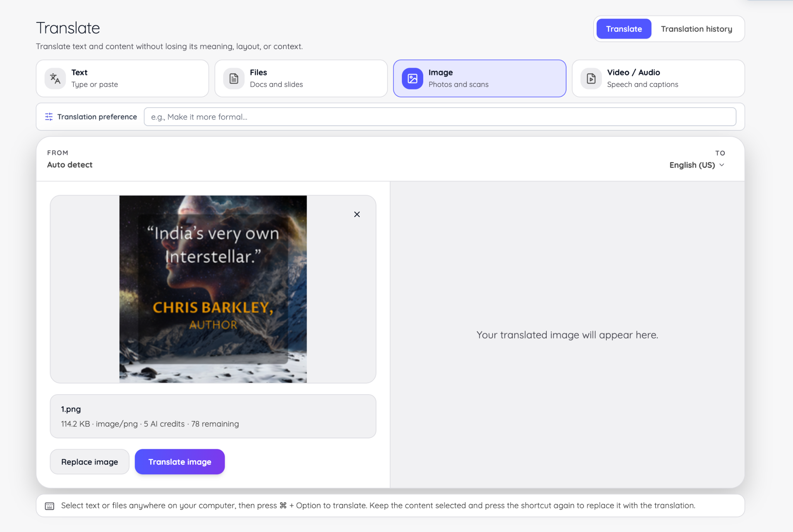Screen dimensions: 793x532
Task: Click the file details '114.2 KB · image/png' line
Action: (x=150, y=424)
